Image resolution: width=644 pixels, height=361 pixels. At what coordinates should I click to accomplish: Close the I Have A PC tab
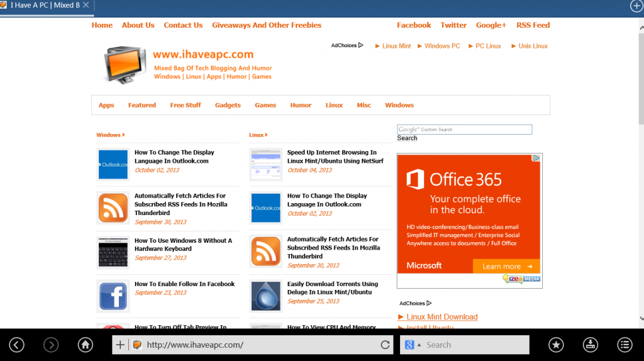86,5
